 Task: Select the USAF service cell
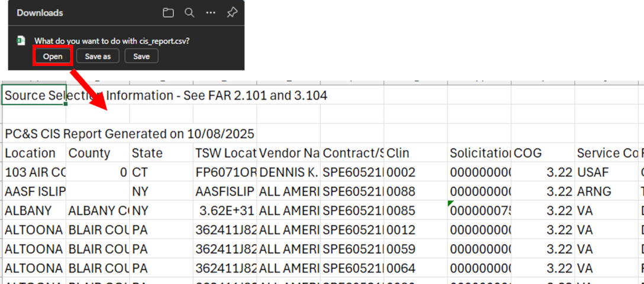pos(607,172)
